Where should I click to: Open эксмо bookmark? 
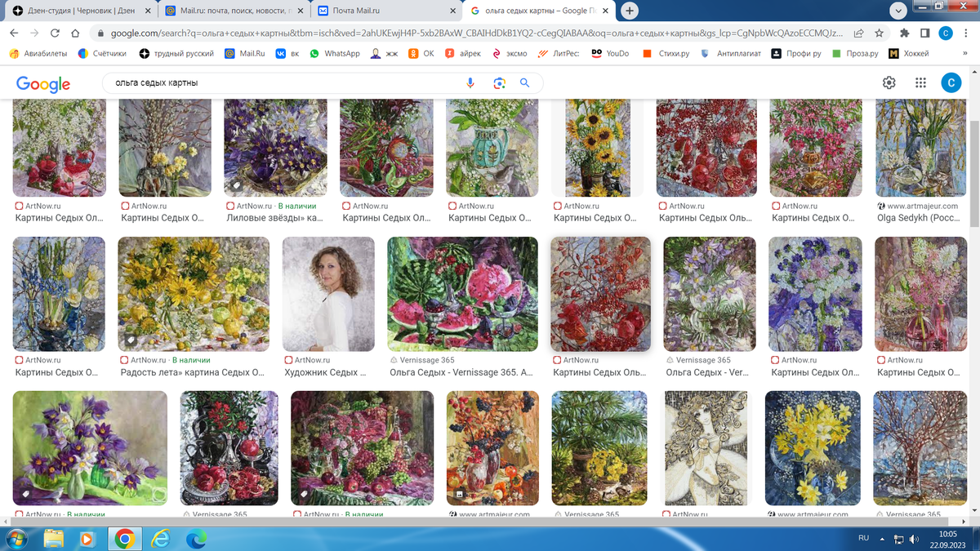point(510,53)
